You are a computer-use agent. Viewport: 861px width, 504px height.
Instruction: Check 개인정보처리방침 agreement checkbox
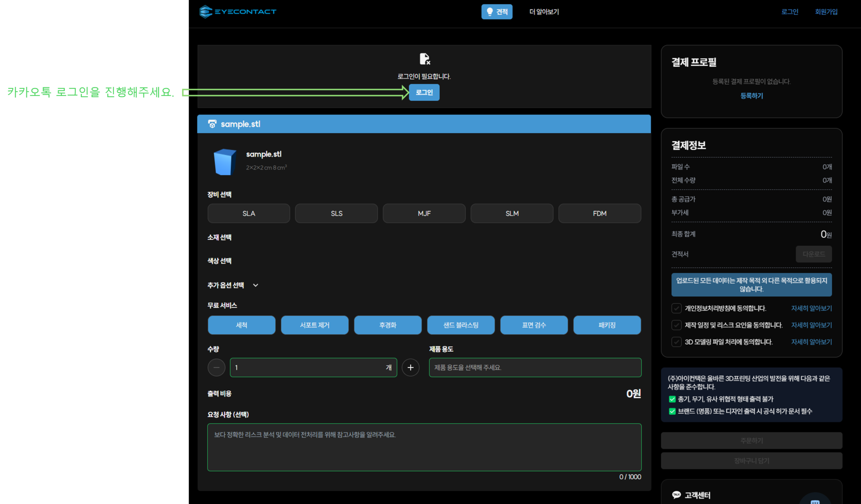676,308
